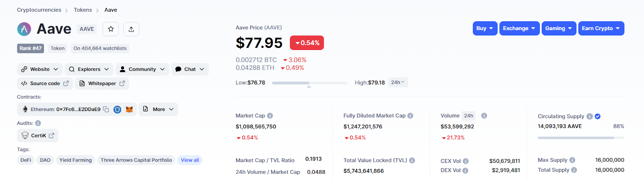This screenshot has height=187, width=644.
Task: Click the blue shield wallet icon
Action: [x=117, y=109]
